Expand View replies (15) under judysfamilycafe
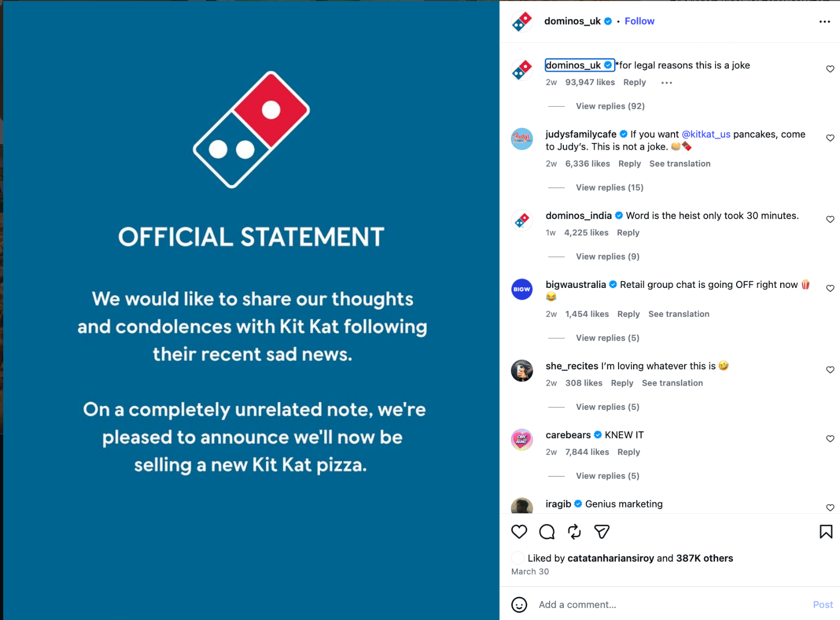The width and height of the screenshot is (840, 620). click(x=610, y=188)
